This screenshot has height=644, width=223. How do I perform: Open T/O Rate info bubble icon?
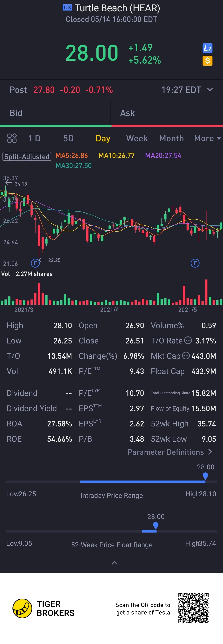[188, 340]
